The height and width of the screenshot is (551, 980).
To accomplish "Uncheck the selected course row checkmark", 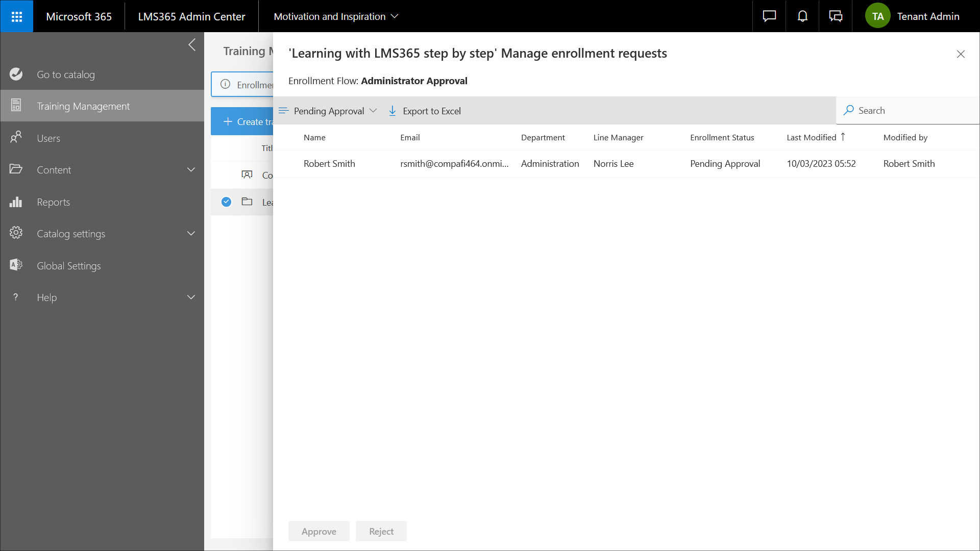I will (226, 202).
